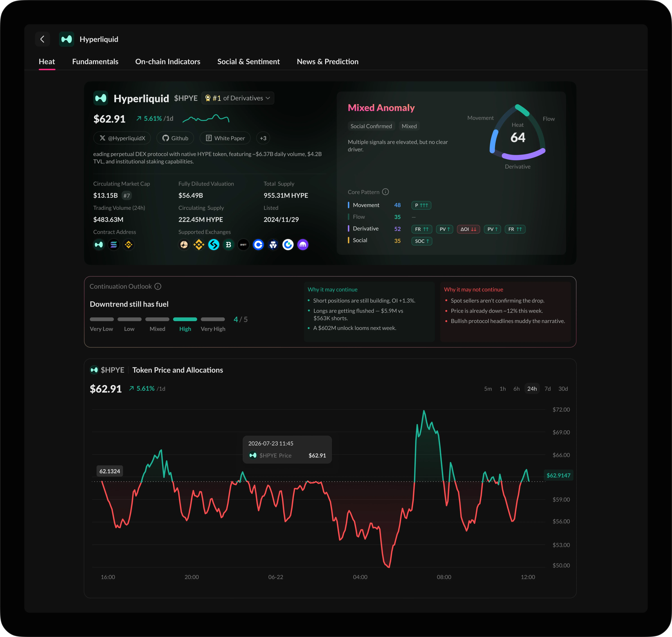
Task: Open the @HyperliquidX X profile link
Action: point(122,138)
